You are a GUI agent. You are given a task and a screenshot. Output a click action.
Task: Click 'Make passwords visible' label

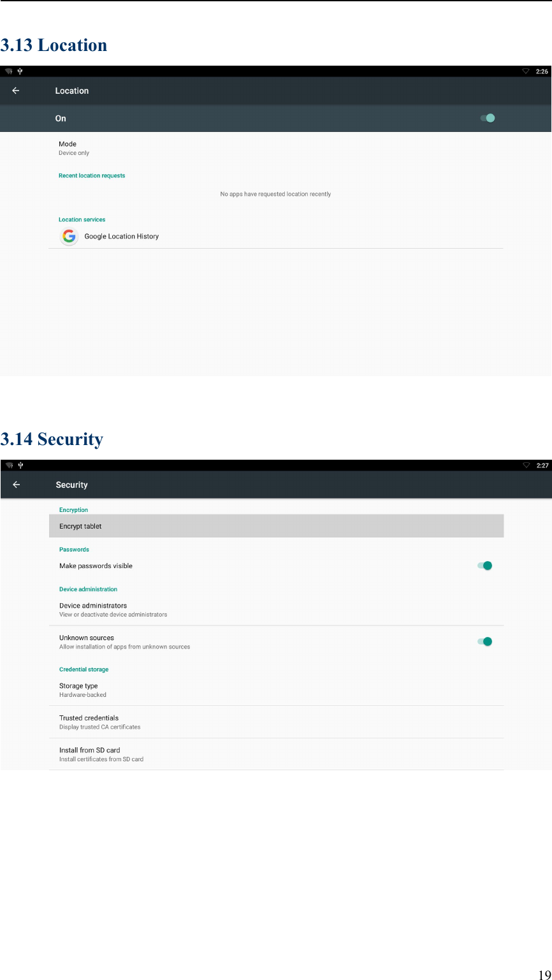click(x=96, y=566)
